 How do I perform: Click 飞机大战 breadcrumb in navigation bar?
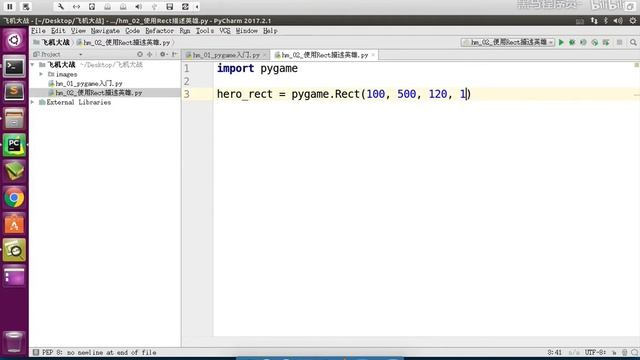51,42
